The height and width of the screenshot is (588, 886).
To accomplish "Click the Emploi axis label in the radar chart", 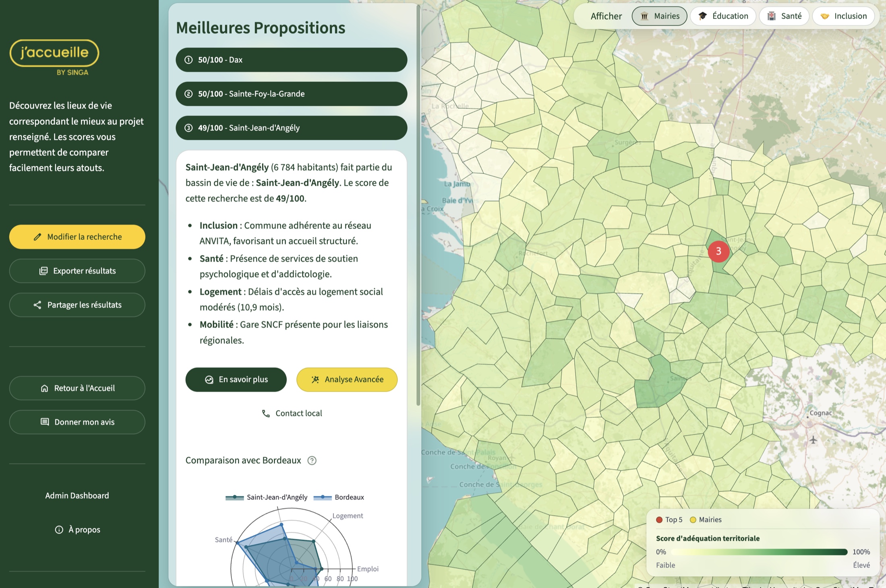I will coord(368,569).
